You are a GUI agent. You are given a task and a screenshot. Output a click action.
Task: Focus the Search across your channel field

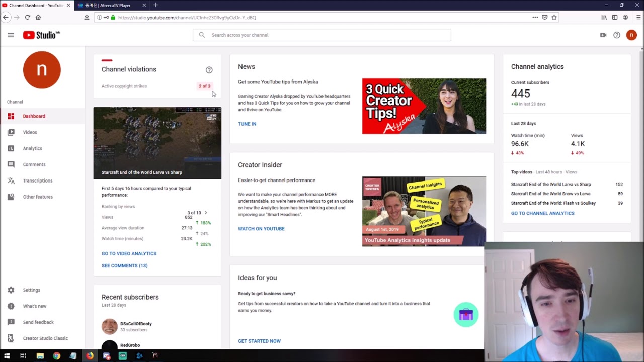pos(322,35)
